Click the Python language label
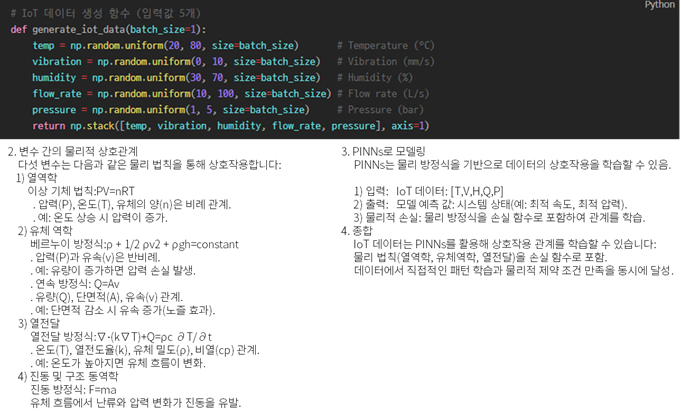Viewport: 681px width, 417px height. click(x=659, y=5)
